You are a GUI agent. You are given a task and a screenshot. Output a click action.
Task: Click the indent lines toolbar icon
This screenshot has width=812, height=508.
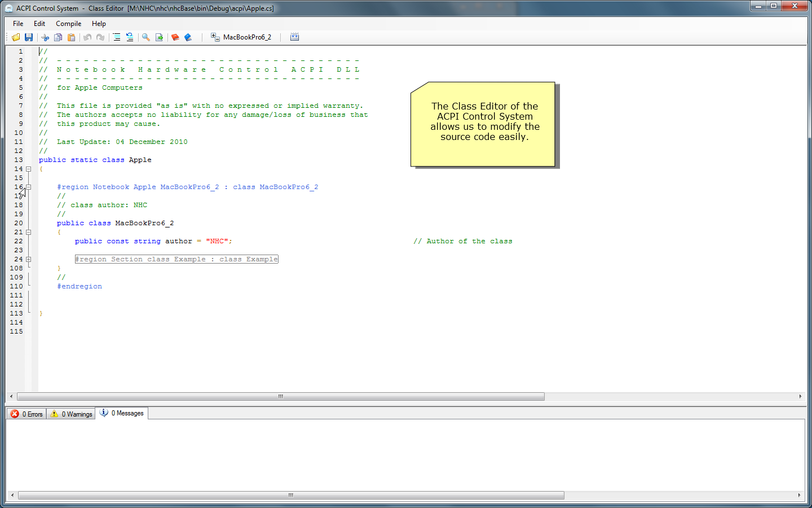tap(117, 37)
